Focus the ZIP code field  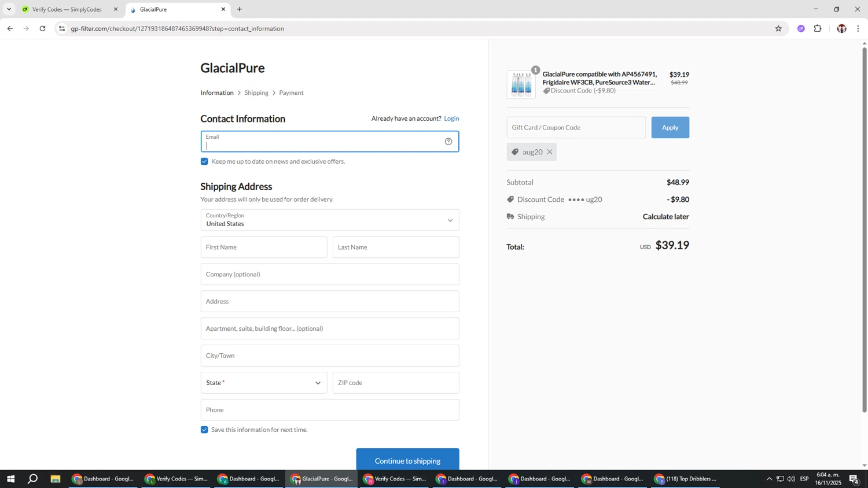pos(396,383)
